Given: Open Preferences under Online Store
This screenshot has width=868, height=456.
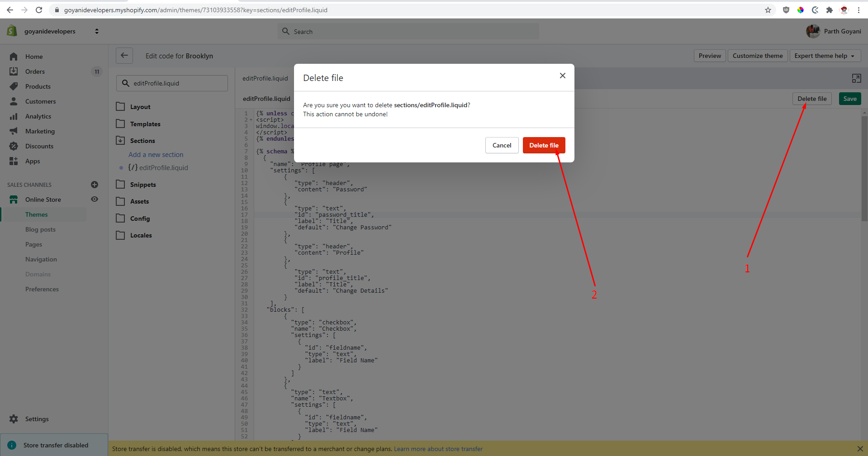Looking at the screenshot, I should 42,289.
